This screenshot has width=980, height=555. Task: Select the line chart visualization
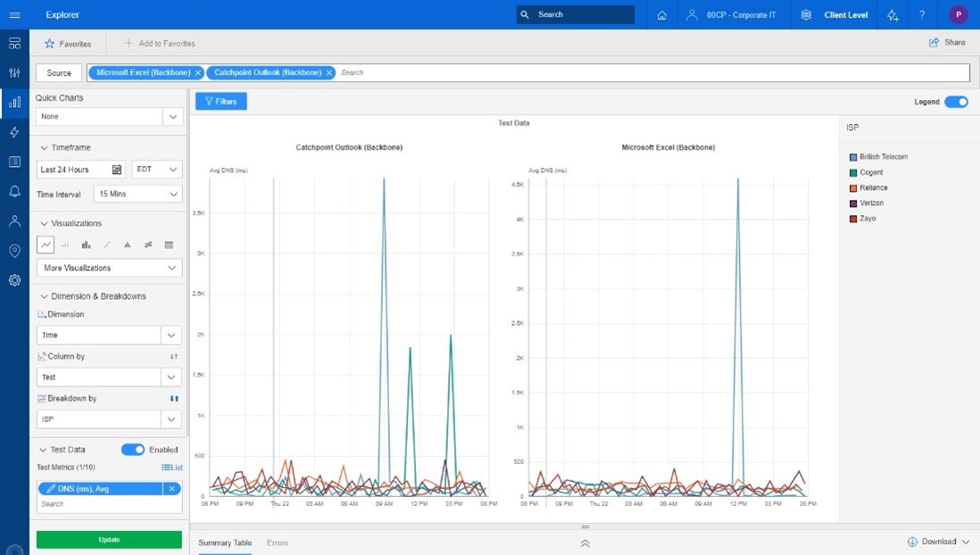tap(46, 245)
